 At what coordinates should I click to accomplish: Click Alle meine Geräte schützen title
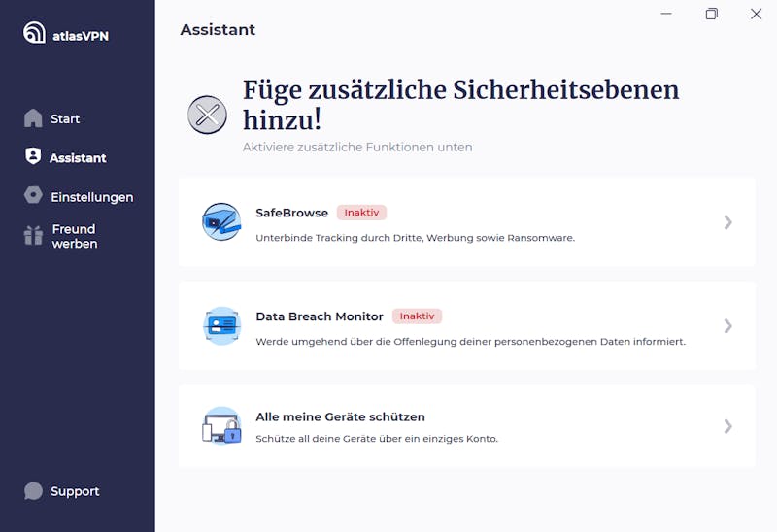341,417
